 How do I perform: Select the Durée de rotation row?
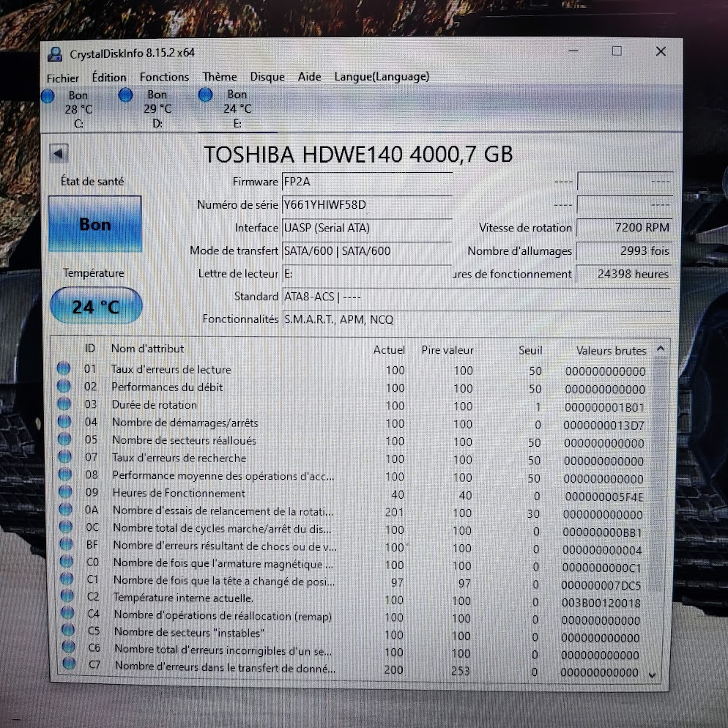coord(352,406)
